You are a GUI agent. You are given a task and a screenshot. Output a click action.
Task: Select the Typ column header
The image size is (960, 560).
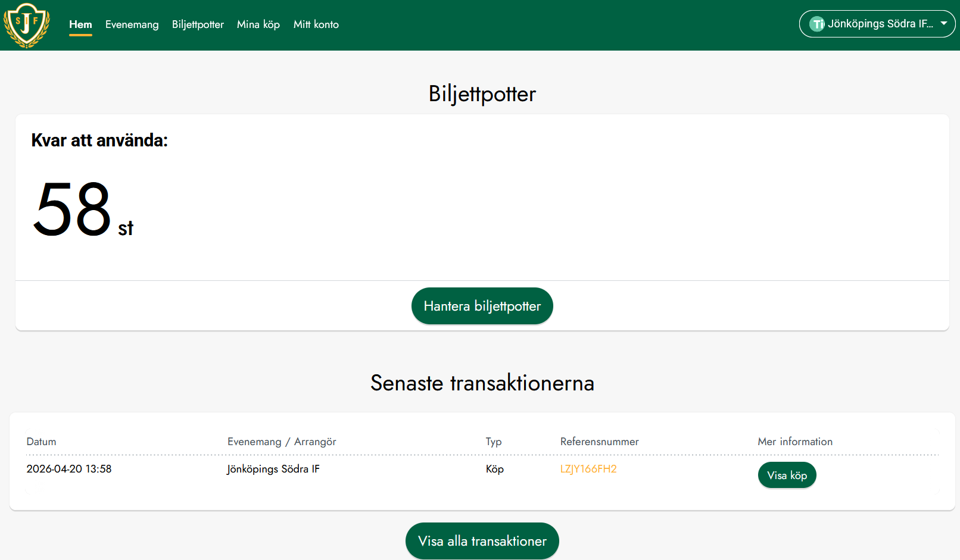click(x=493, y=442)
